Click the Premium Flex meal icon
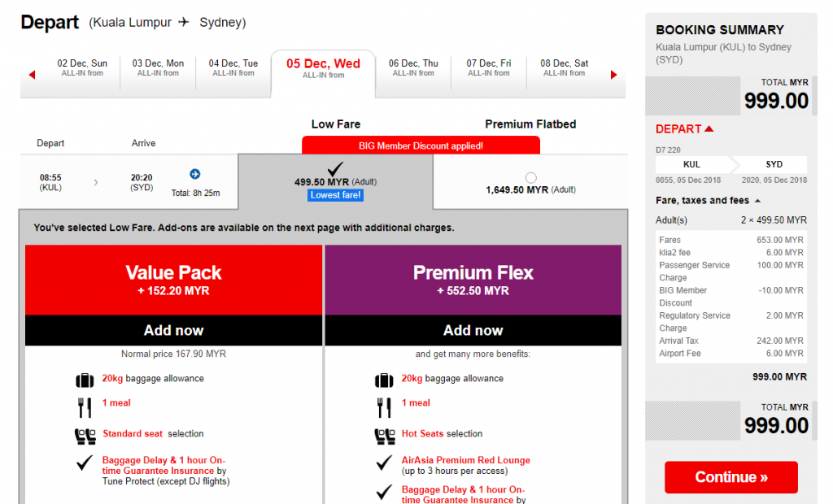833x504 pixels. [x=384, y=406]
